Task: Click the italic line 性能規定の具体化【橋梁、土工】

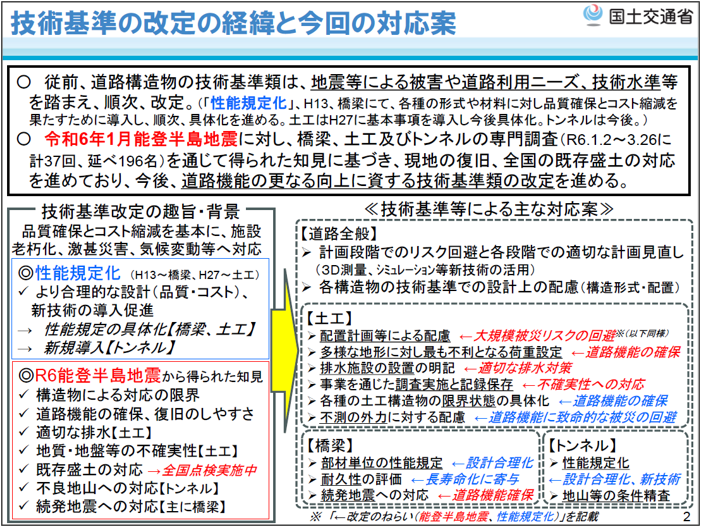Action: tap(148, 329)
